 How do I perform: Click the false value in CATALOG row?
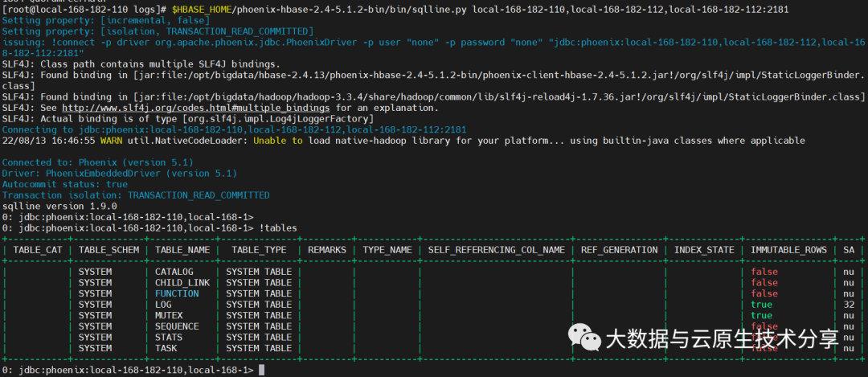(764, 272)
